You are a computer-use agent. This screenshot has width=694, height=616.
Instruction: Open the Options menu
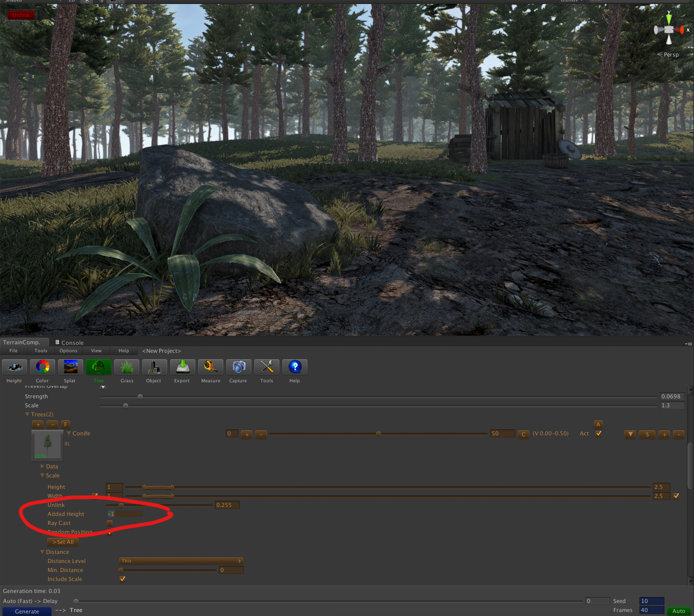click(68, 350)
